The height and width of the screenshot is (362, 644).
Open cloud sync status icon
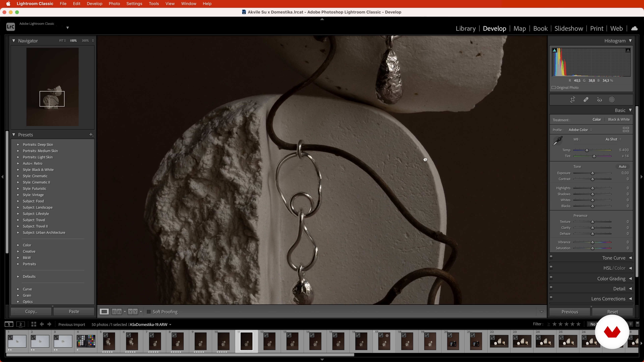(634, 28)
